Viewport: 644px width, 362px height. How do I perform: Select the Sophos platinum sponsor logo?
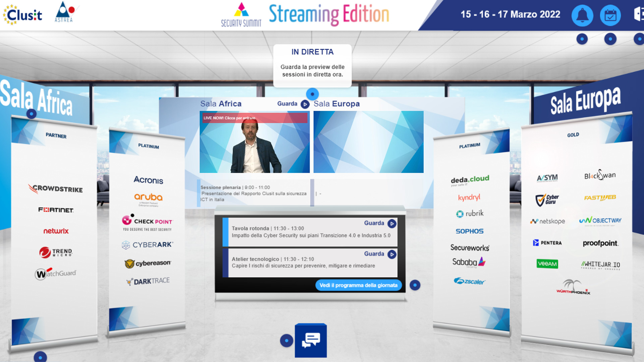point(469,231)
